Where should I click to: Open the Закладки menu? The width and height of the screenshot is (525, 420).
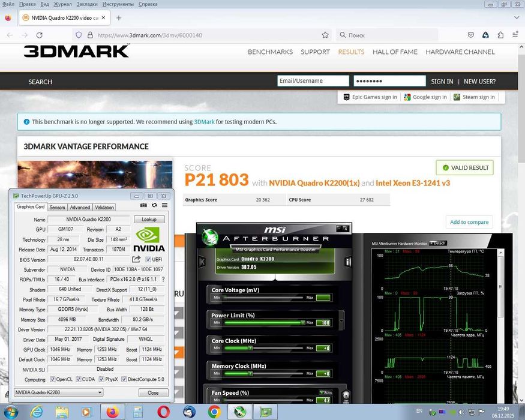[87, 4]
